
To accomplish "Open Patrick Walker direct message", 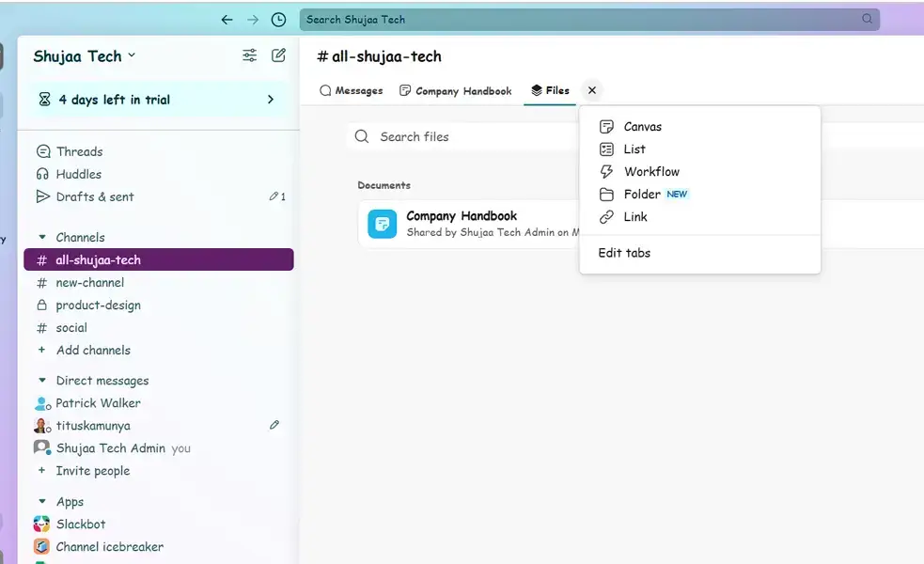I will pos(159,403).
